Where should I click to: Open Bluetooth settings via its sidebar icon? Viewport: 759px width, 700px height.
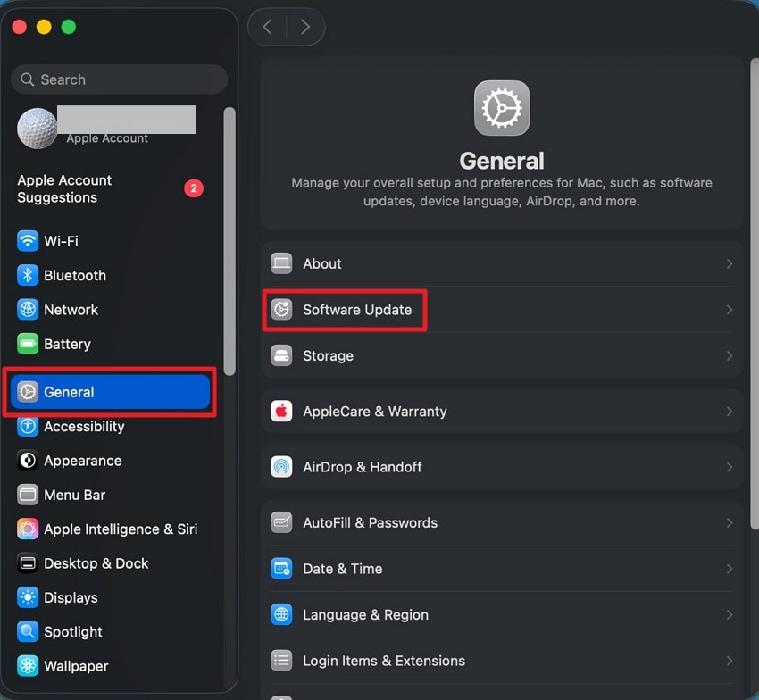(25, 275)
